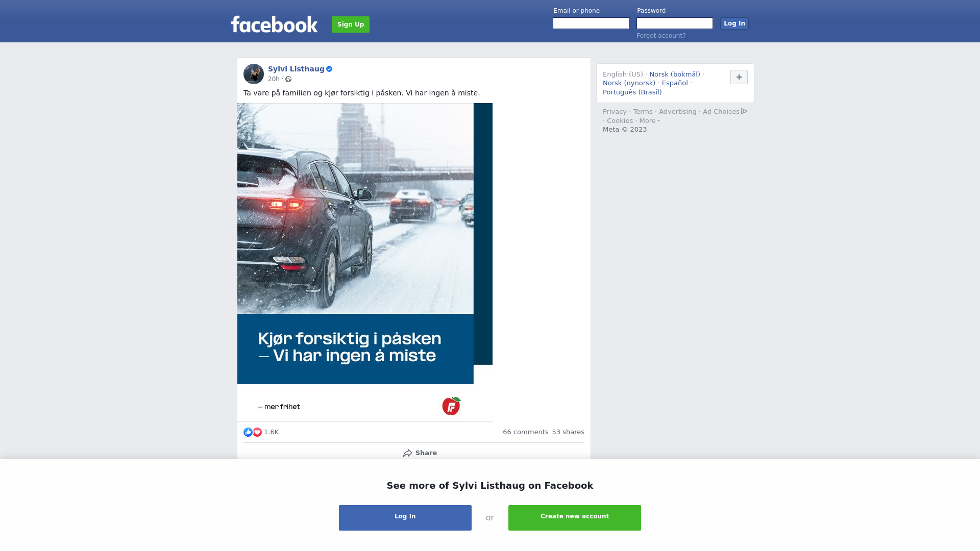Viewport: 980px width, 551px height.
Task: Click the Share arrow icon
Action: click(x=407, y=453)
